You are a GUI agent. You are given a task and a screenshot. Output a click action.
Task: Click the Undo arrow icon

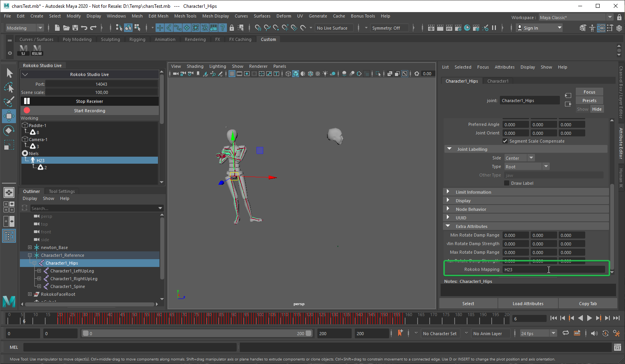84,28
